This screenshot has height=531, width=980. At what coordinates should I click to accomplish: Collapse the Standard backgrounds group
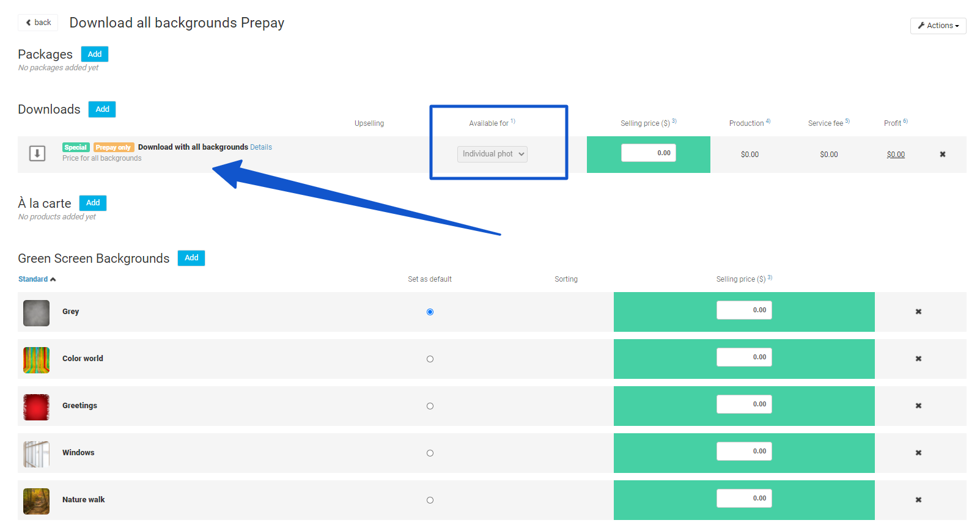coord(37,279)
